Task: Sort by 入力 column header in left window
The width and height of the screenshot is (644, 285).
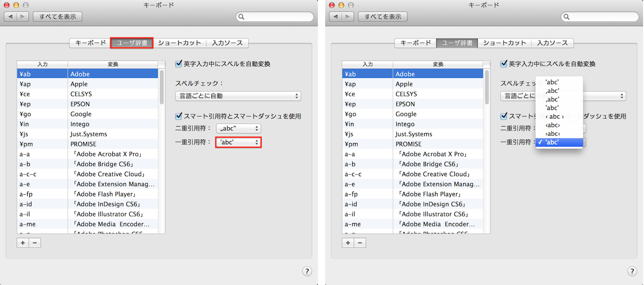Action: click(x=42, y=64)
